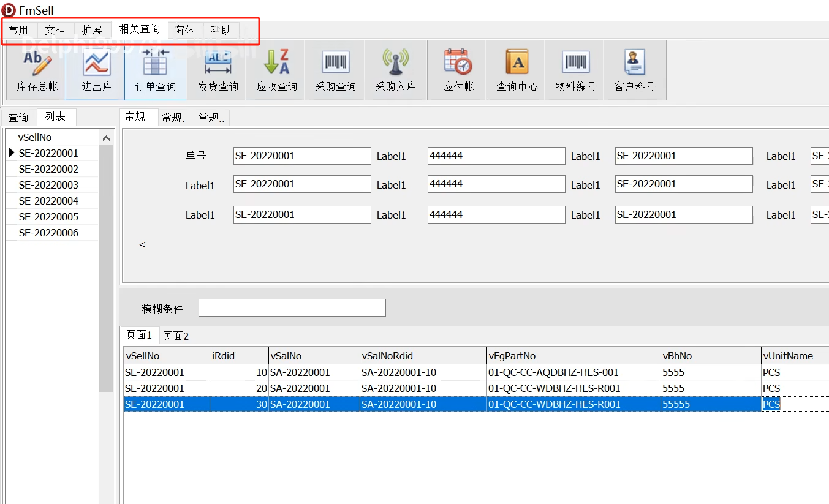829x504 pixels.
Task: Click the 444444 field in the 单号 row
Action: pyautogui.click(x=496, y=156)
